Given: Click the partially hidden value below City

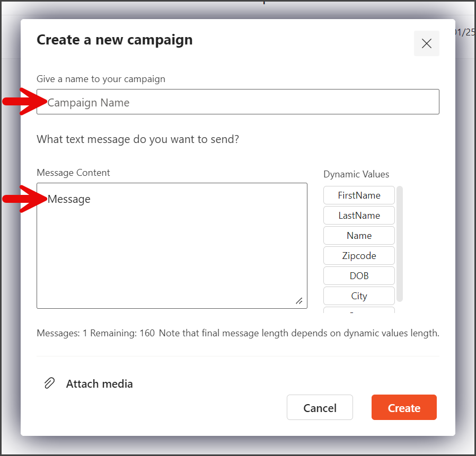Looking at the screenshot, I should (x=359, y=310).
